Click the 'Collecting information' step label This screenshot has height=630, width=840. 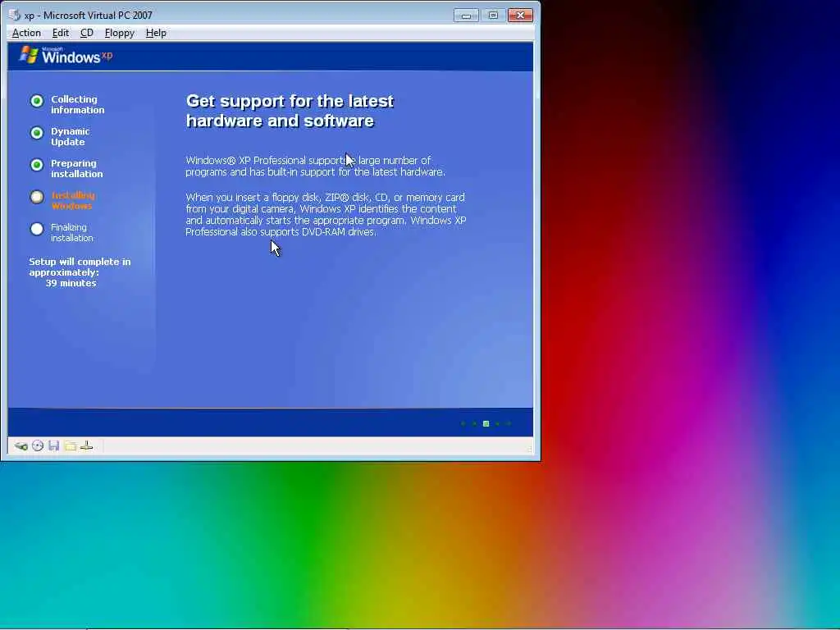point(78,104)
